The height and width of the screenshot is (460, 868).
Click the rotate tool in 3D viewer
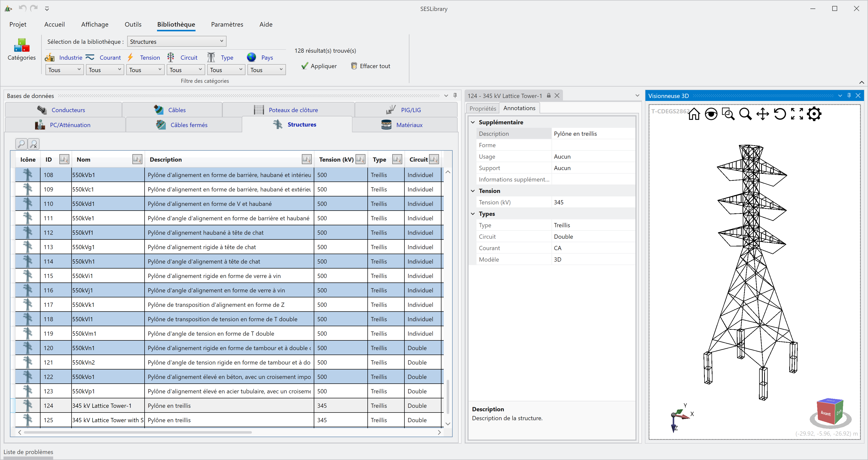point(780,114)
